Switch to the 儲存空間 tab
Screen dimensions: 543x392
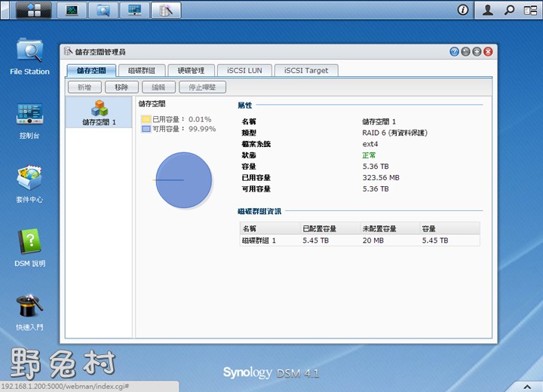tap(91, 70)
